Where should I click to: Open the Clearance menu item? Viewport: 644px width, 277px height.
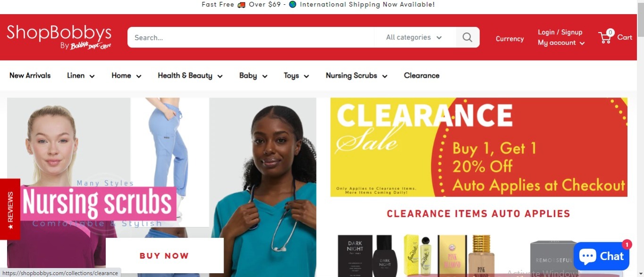(x=421, y=75)
